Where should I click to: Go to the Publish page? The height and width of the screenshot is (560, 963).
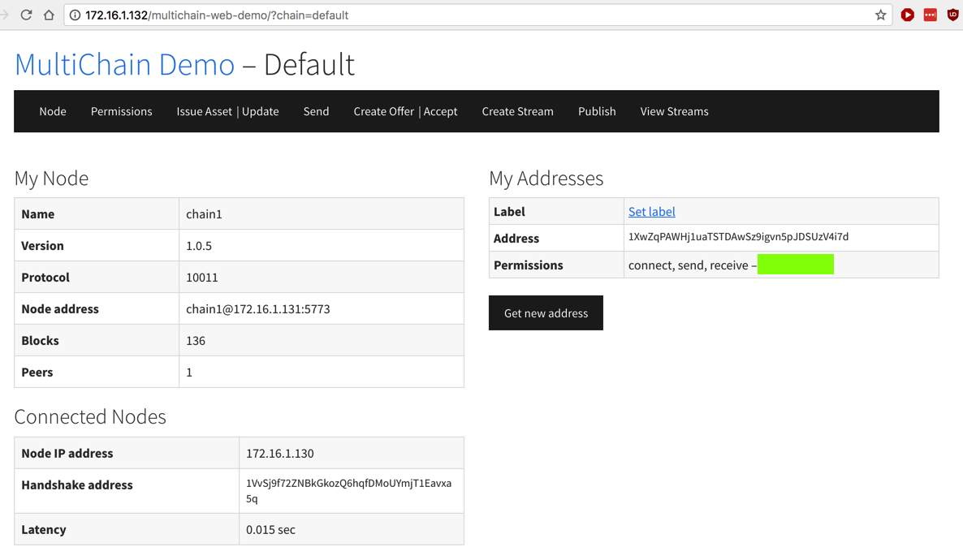(x=597, y=111)
